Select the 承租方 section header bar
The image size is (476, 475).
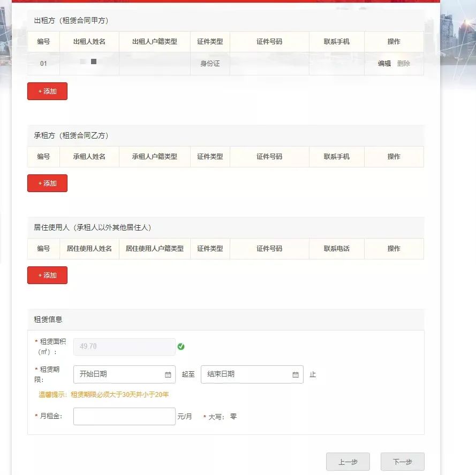tap(225, 135)
